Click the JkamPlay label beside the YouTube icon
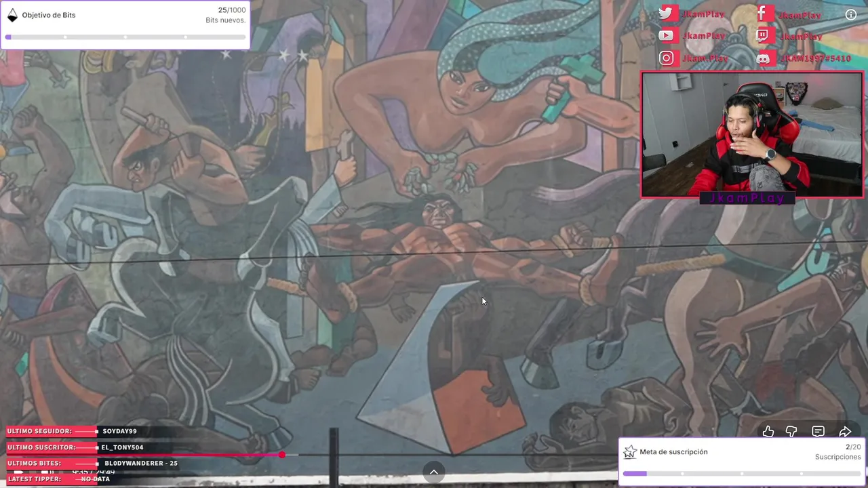Image resolution: width=868 pixels, height=488 pixels. point(704,36)
